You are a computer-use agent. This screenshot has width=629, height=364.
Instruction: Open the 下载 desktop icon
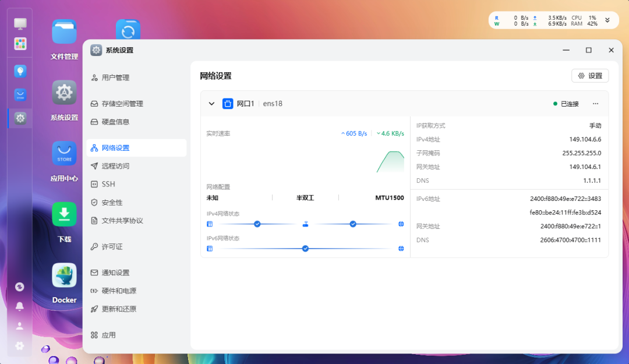click(64, 214)
